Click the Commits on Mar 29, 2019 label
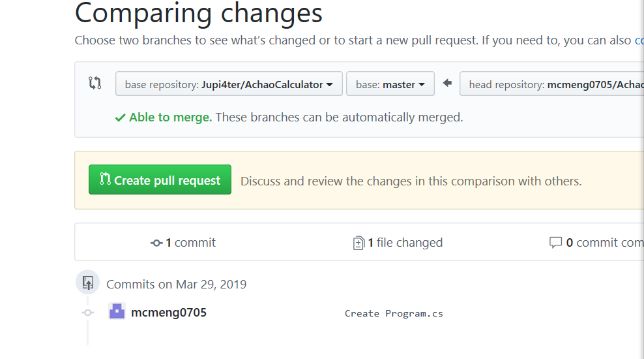The image size is (644, 359). pos(176,284)
